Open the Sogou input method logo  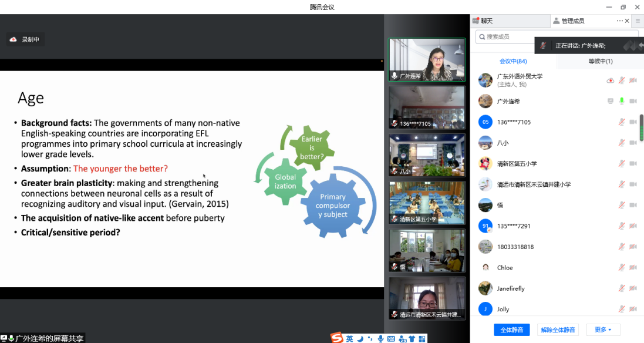336,338
